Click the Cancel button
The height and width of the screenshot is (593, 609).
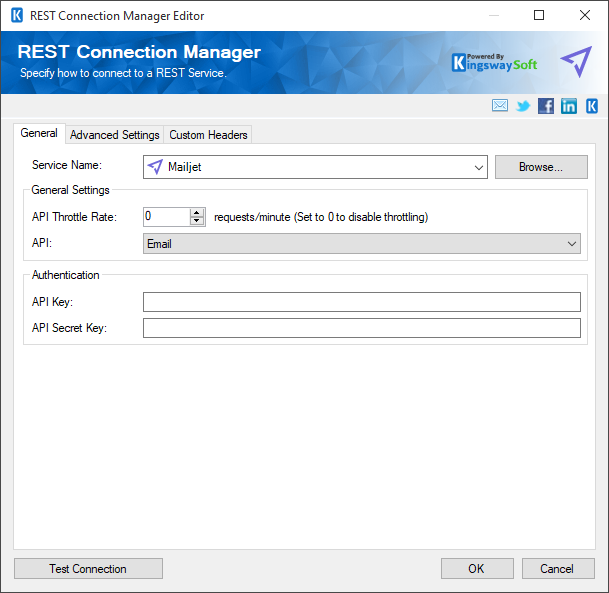click(x=558, y=569)
